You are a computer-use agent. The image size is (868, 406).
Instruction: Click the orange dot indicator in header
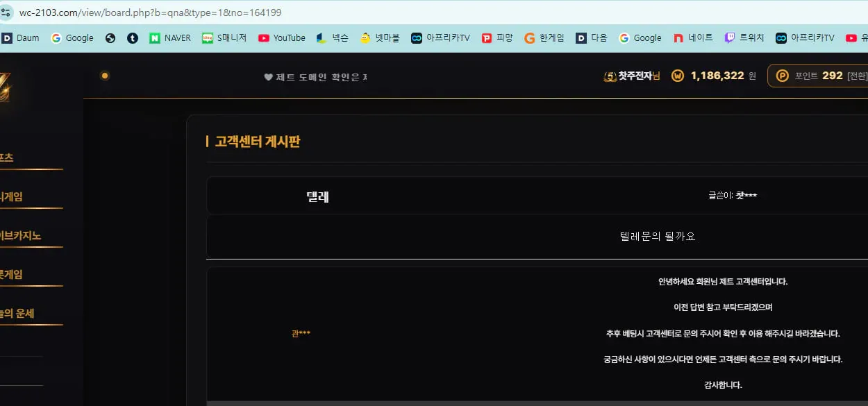click(x=105, y=76)
